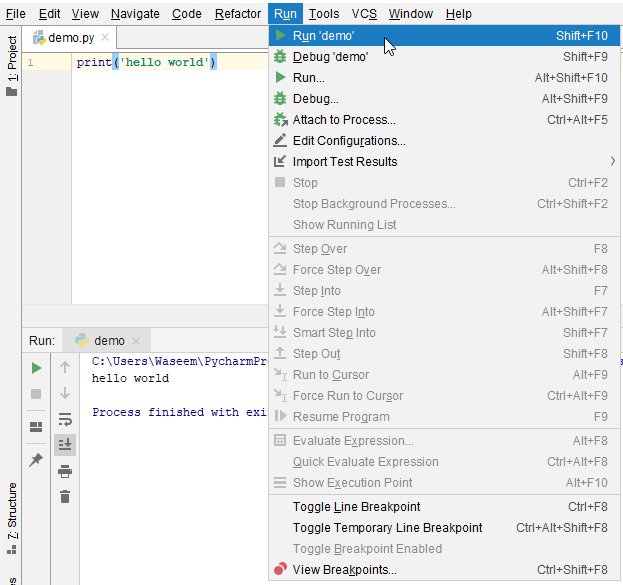The height and width of the screenshot is (585, 623).
Task: Choose Run 'demo' from the menu
Action: click(x=323, y=36)
